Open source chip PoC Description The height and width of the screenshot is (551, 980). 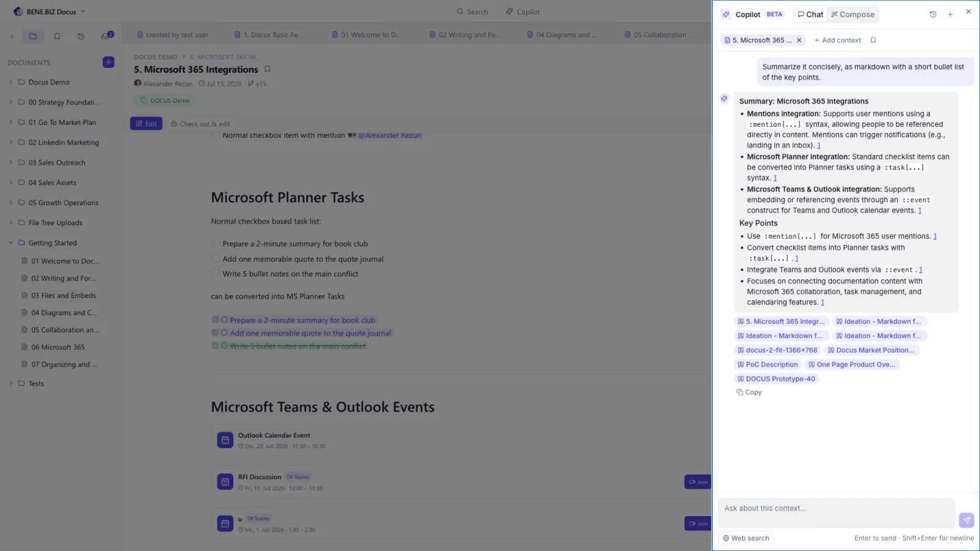click(768, 364)
